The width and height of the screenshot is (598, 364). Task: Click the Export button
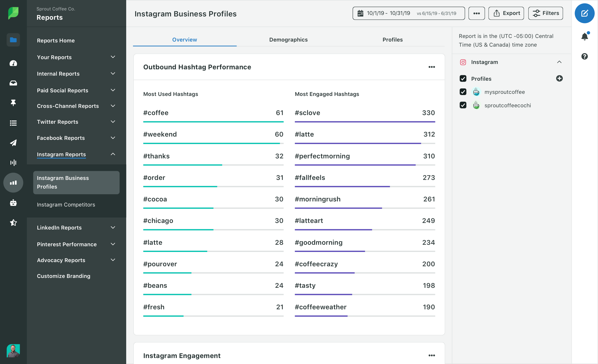pyautogui.click(x=507, y=13)
